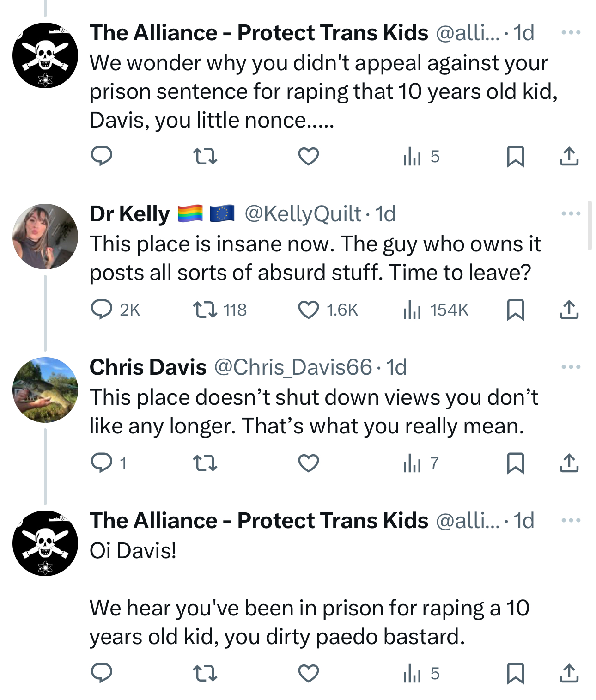Share Dr Kelly's tweet
Screen dimensions: 596x700
(x=569, y=310)
